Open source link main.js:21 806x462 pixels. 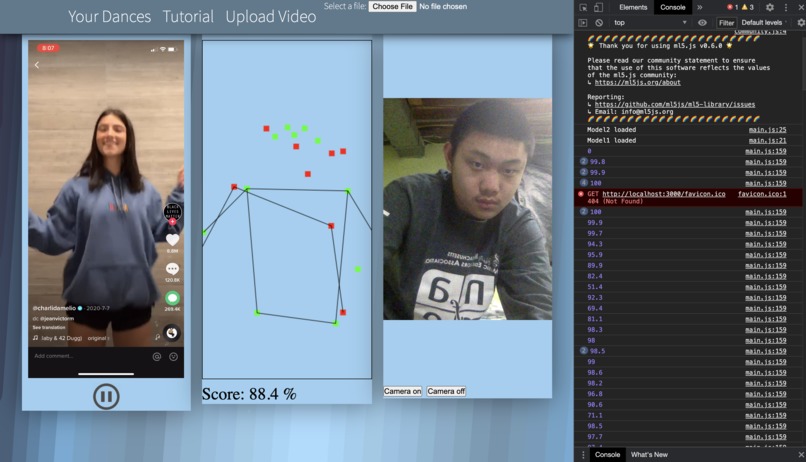coord(767,140)
